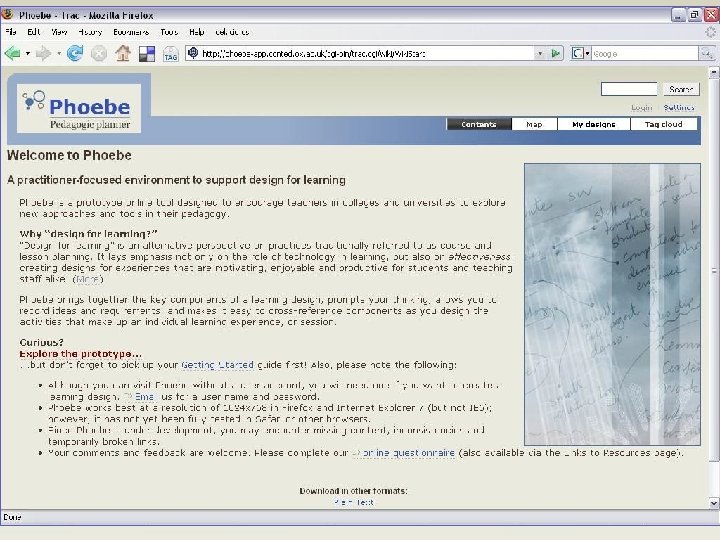Follow the (More) link
Viewport: 720px width, 540px height.
[x=88, y=279]
